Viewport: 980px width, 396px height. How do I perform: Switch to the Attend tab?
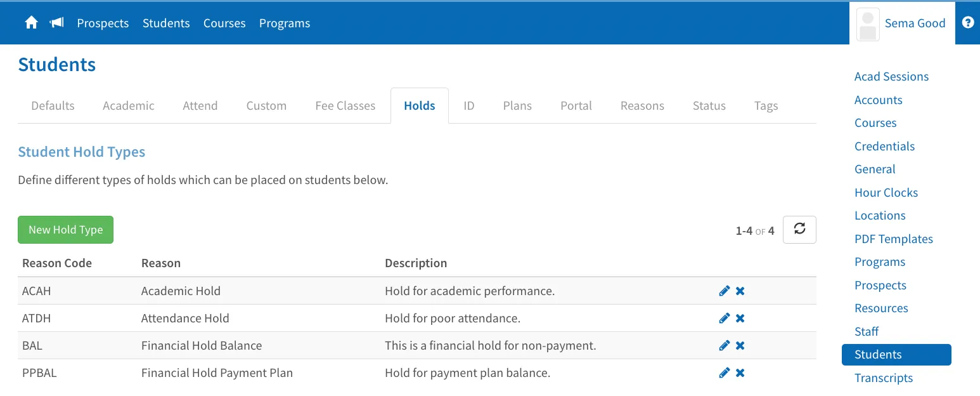(x=200, y=105)
